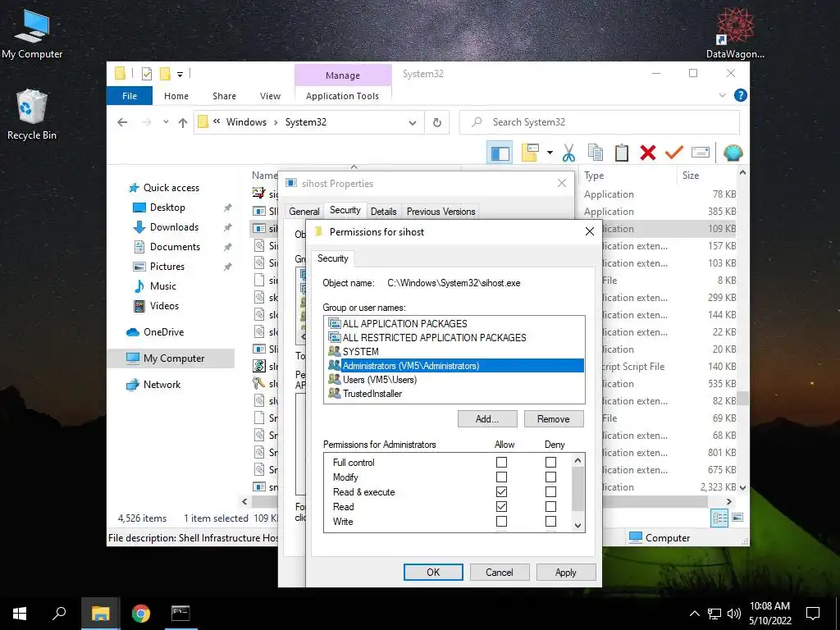Screen dimensions: 840x630
Task: Go back with the left arrow
Action: pos(122,123)
